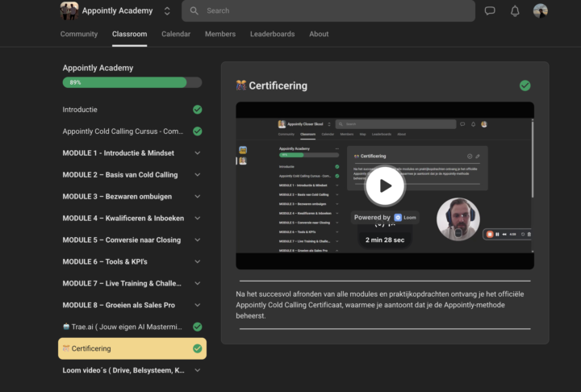This screenshot has height=392, width=581.
Task: Toggle the Trae.ai completion checkmark
Action: (198, 327)
